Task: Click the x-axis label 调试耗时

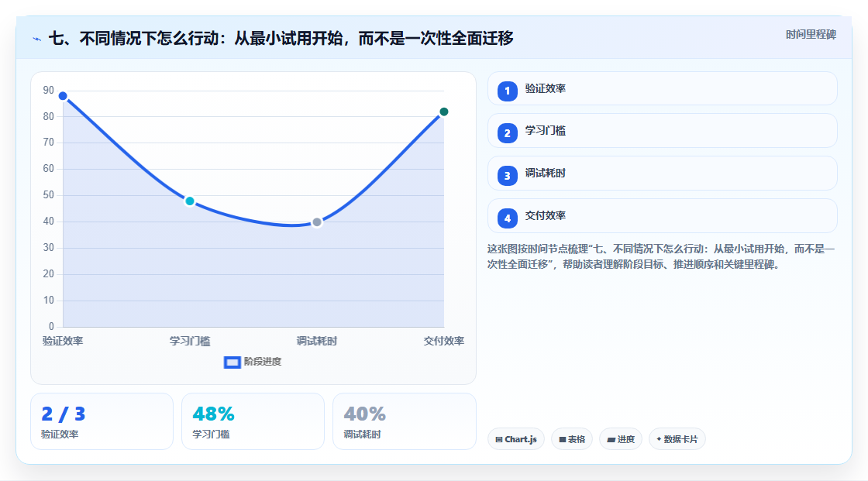Action: coord(317,341)
